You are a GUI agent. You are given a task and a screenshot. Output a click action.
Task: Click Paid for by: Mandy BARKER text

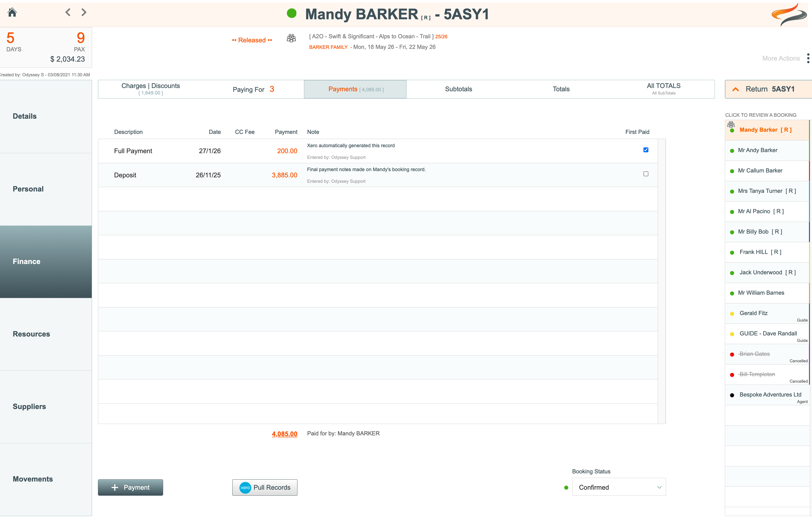click(x=343, y=433)
